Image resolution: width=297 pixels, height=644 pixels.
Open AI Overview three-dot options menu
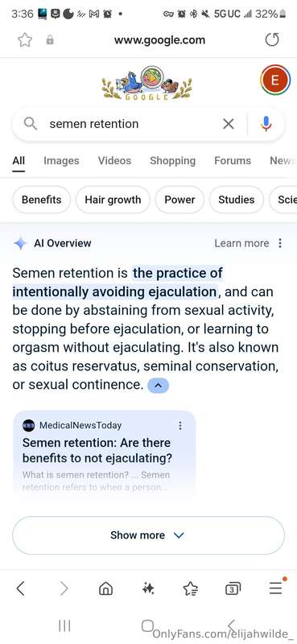(280, 243)
